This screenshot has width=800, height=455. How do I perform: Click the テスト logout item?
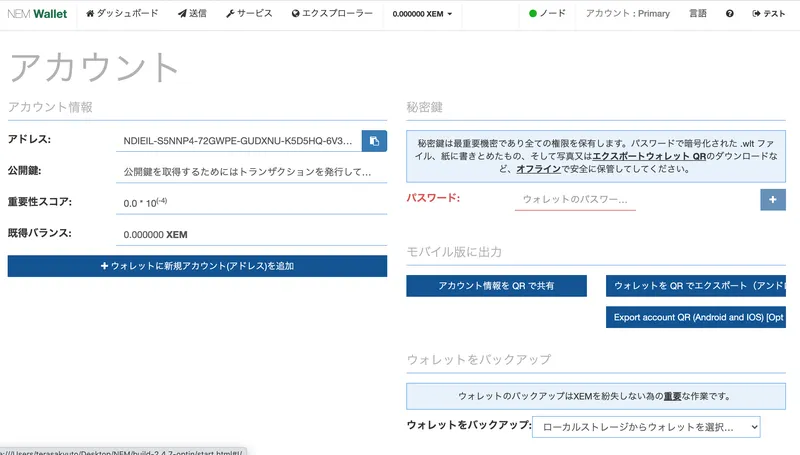[x=768, y=14]
